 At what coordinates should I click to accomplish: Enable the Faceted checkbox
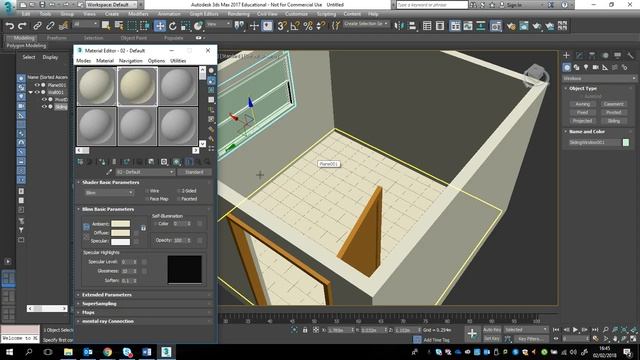179,199
